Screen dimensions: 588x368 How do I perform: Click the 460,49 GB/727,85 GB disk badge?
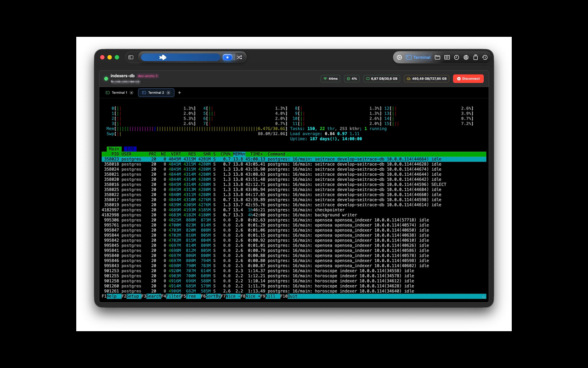[426, 79]
